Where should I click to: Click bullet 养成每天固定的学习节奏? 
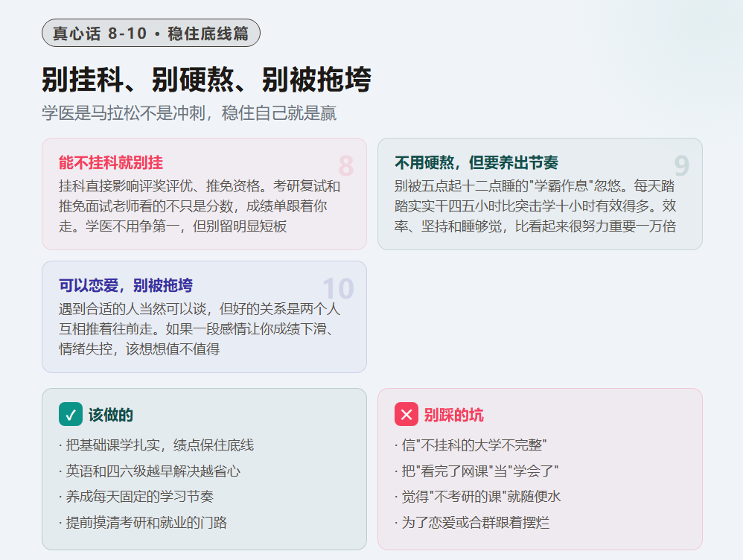136,497
